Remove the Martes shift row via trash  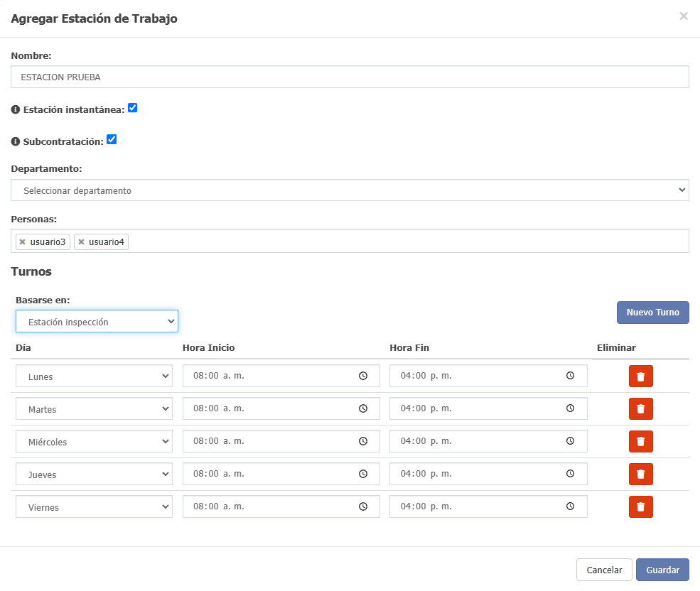(640, 409)
